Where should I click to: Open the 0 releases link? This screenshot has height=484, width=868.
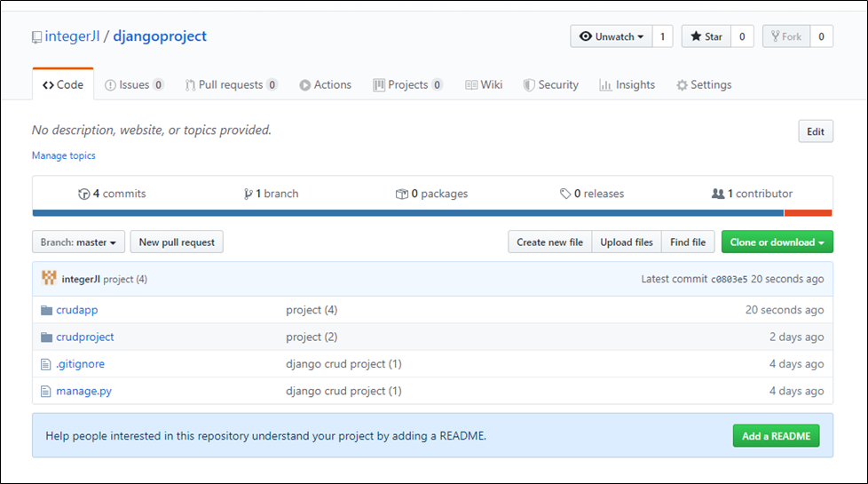(x=592, y=194)
